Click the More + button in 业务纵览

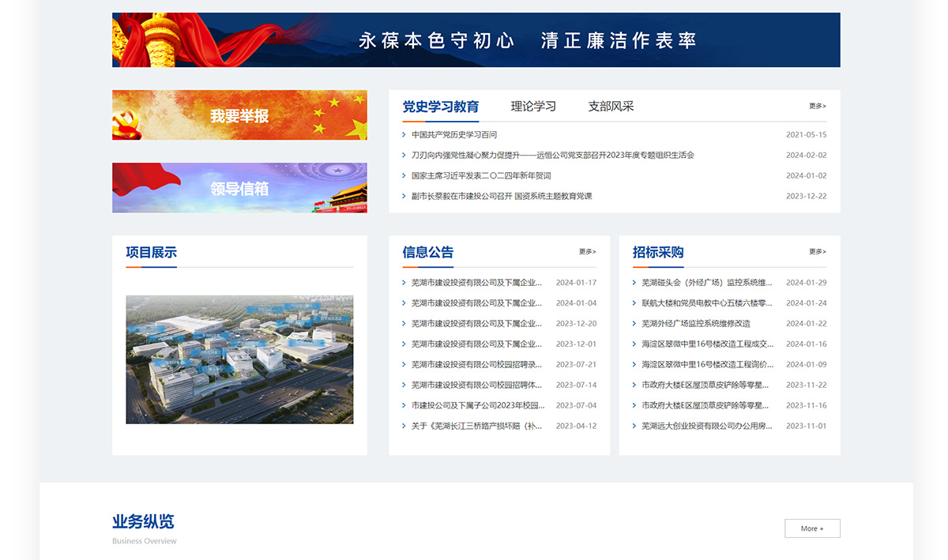(x=812, y=528)
